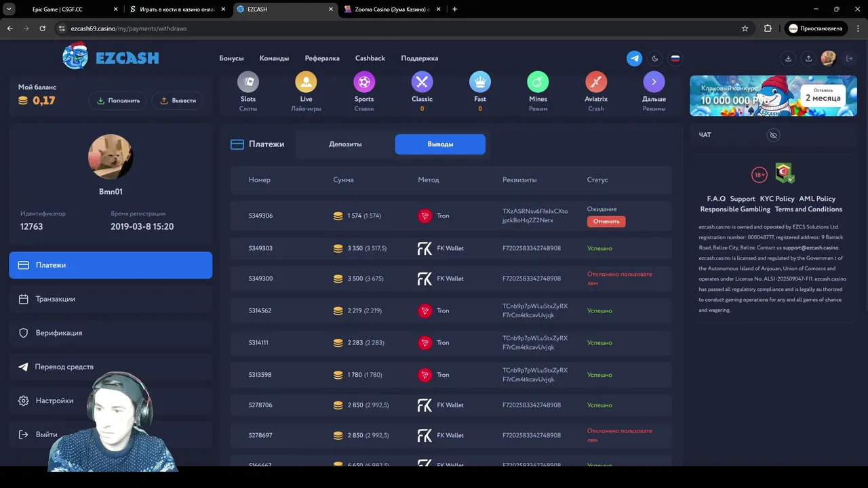Click the coin icon in row 5313598
Viewport: 868px width, 488px height.
[x=338, y=375]
